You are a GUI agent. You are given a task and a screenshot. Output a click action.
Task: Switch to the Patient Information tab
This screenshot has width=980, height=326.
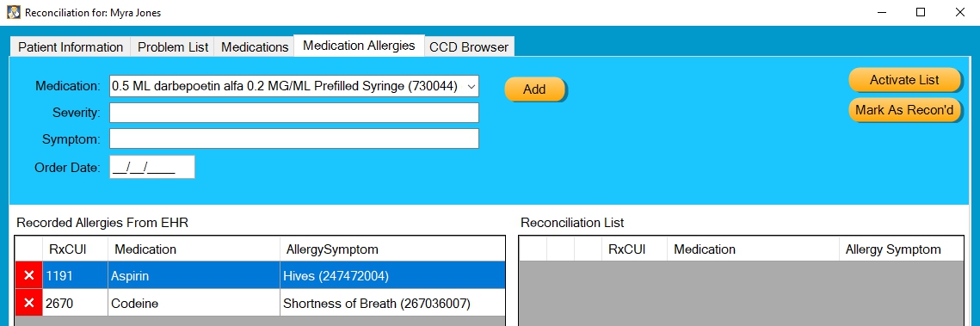pos(70,46)
